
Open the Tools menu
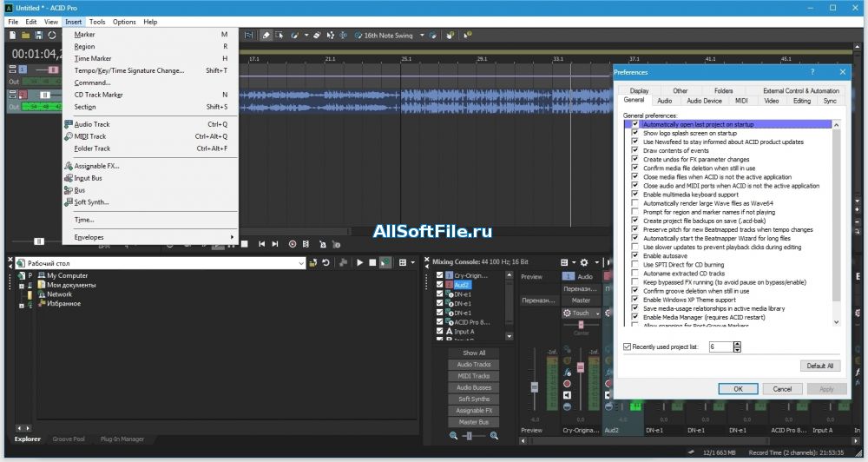click(x=97, y=22)
